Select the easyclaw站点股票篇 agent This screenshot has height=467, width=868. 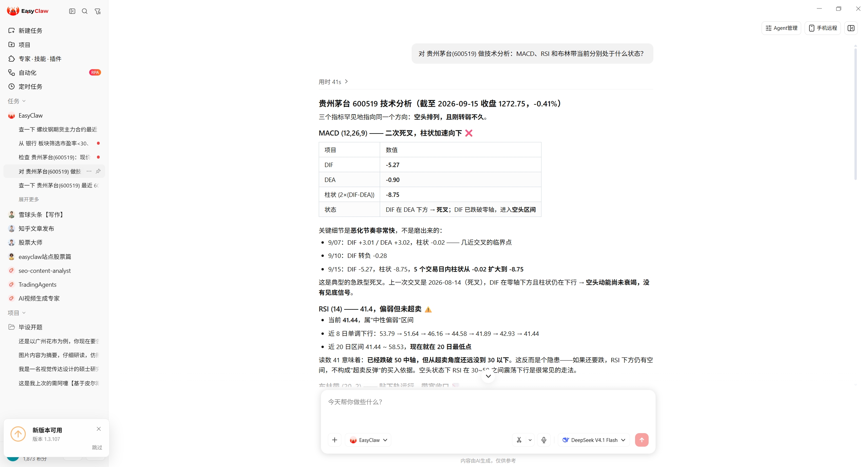[x=54, y=257]
